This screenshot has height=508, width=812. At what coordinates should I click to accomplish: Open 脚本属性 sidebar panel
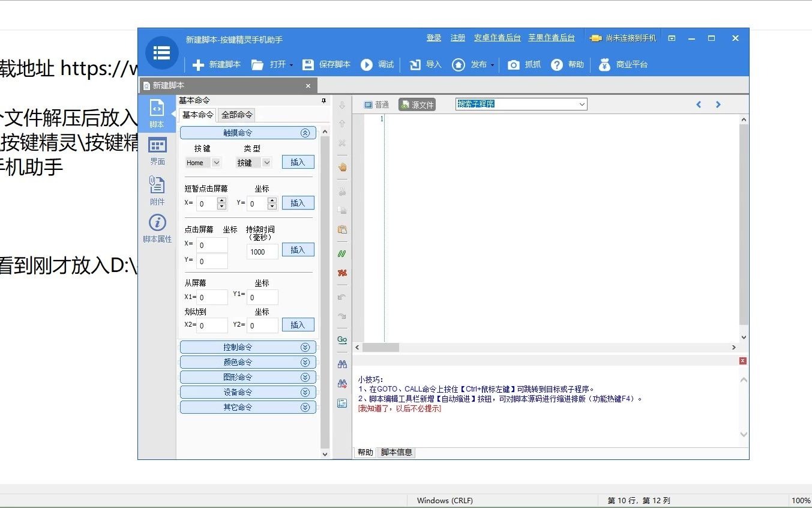point(157,229)
